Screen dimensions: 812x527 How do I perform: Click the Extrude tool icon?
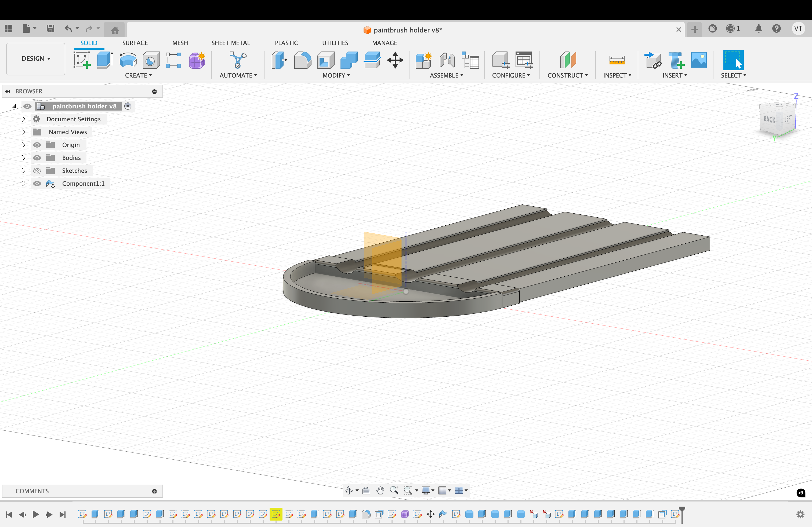click(x=105, y=60)
